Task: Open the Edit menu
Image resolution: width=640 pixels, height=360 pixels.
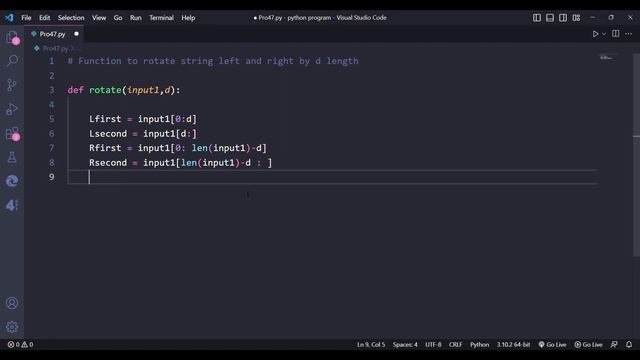Action: point(44,18)
